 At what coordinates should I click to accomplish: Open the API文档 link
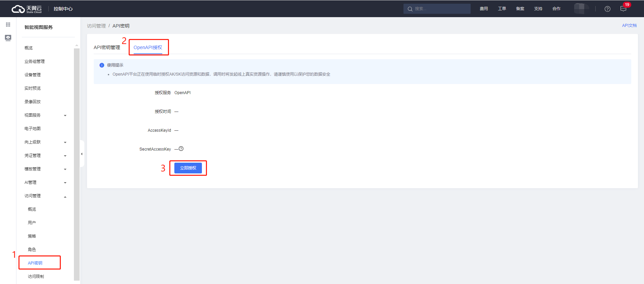click(x=629, y=26)
